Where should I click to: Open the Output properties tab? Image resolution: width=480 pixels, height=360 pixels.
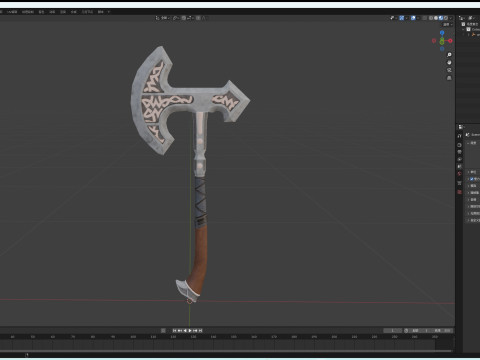460,152
